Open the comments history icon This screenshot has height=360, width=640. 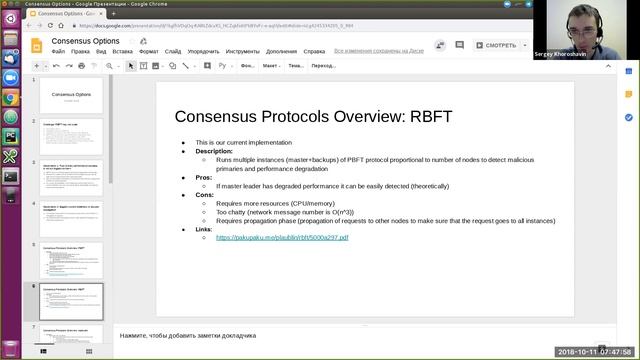tap(460, 45)
